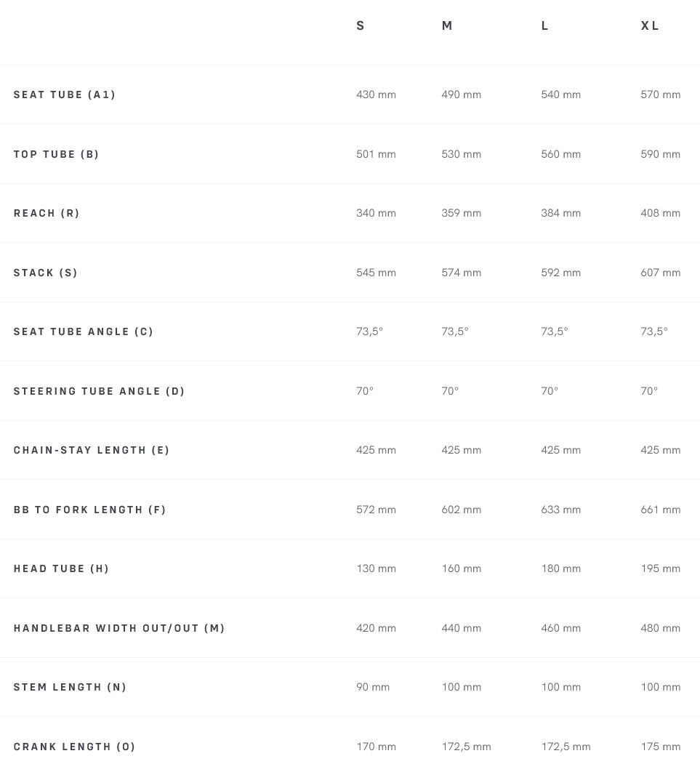Select the BB TO FORK LENGTH (F) label
Screen dimensions: 700x772
click(x=90, y=510)
